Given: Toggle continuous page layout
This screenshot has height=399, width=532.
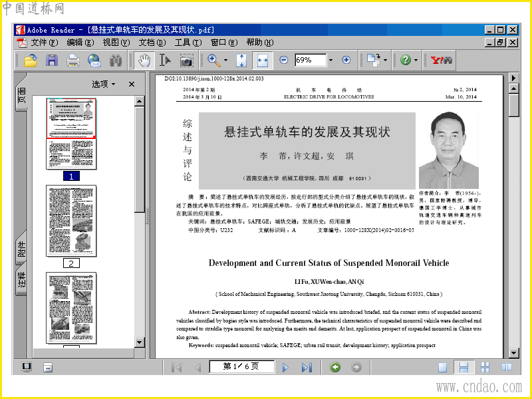Looking at the screenshot, I should coord(464,367).
